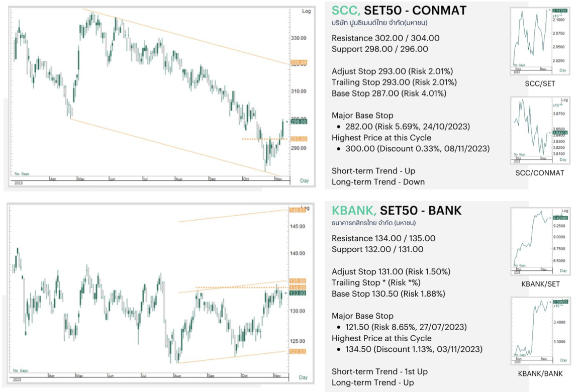Click the Thai bank name under KBANK heading
579x392 pixels.
click(374, 223)
